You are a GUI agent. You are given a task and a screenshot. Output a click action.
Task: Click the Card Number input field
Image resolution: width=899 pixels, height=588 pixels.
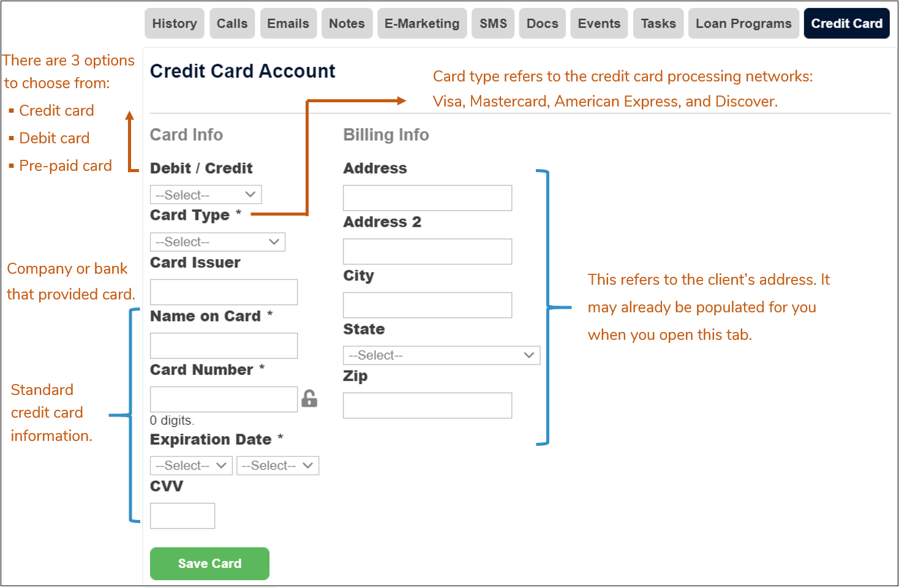click(x=223, y=399)
